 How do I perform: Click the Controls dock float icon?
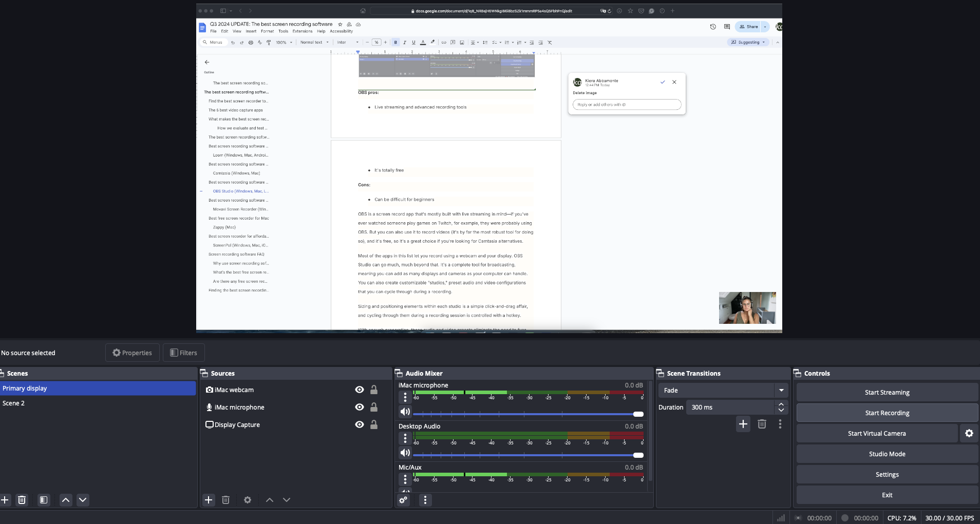click(x=797, y=373)
